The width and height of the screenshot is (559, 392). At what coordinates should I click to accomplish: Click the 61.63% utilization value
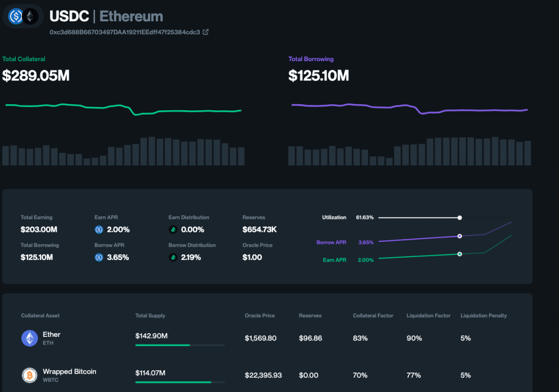click(x=365, y=218)
